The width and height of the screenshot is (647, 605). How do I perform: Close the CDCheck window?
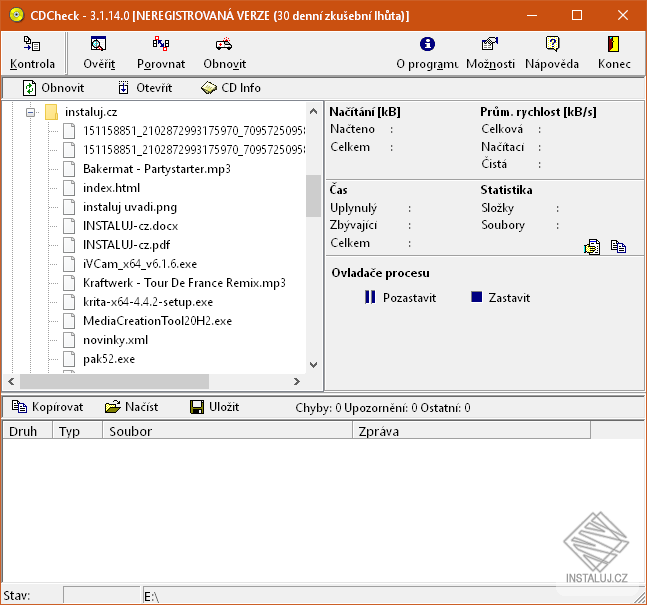point(623,16)
